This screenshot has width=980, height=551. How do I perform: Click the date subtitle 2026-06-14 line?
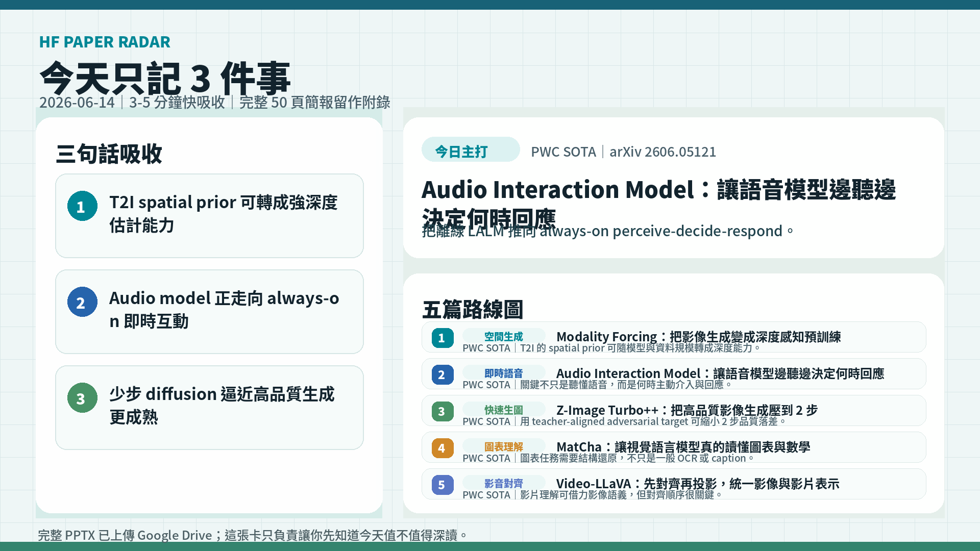point(215,102)
